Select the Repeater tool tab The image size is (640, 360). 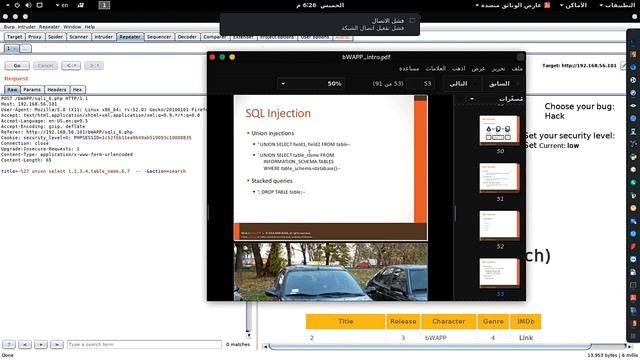coord(130,37)
